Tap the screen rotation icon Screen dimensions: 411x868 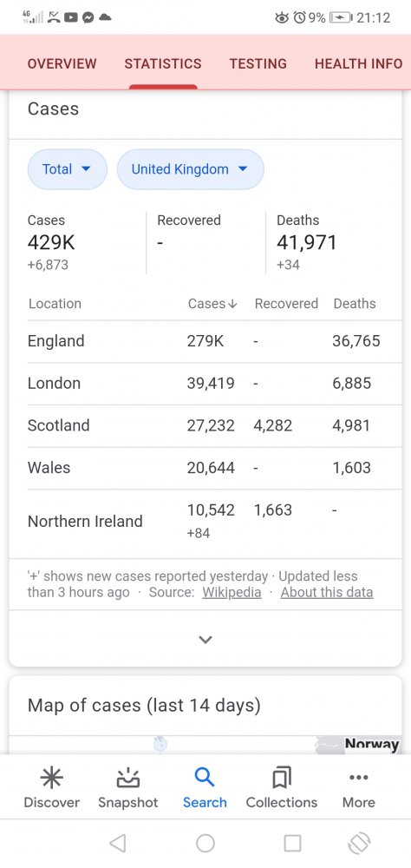point(358,843)
